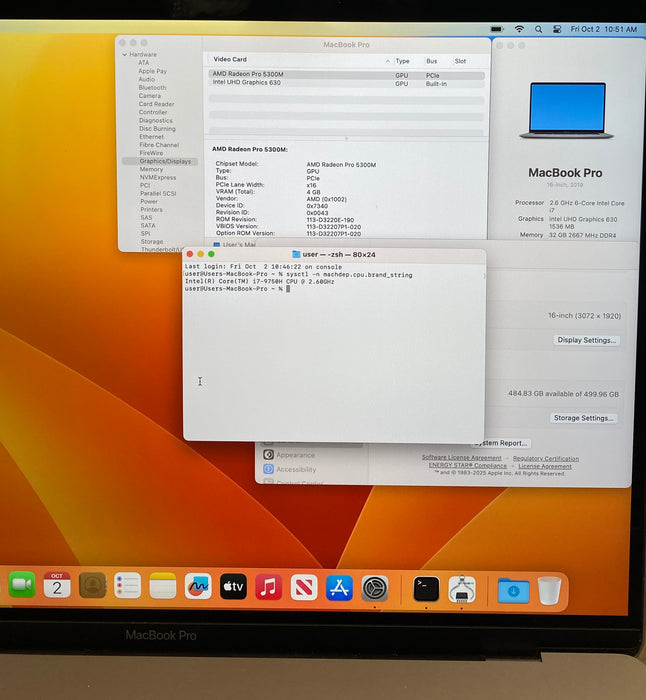Open Accessibility in Settings sidebar

[x=296, y=469]
